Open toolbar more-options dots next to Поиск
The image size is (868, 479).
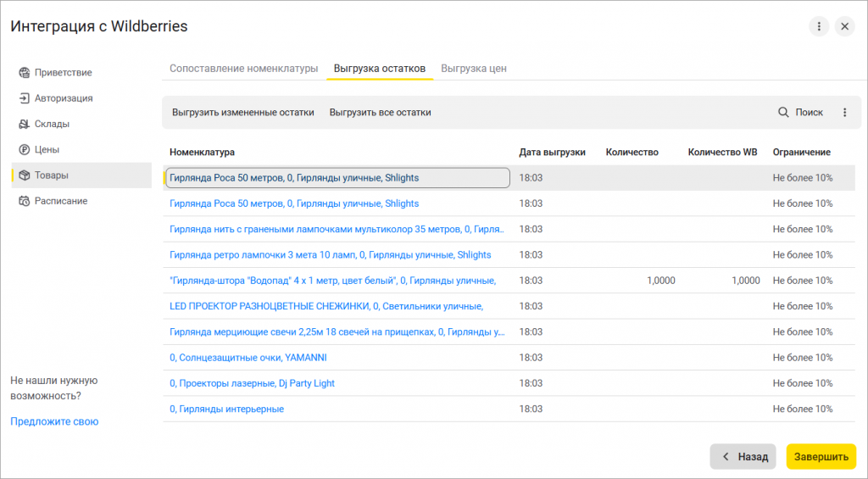pos(845,113)
